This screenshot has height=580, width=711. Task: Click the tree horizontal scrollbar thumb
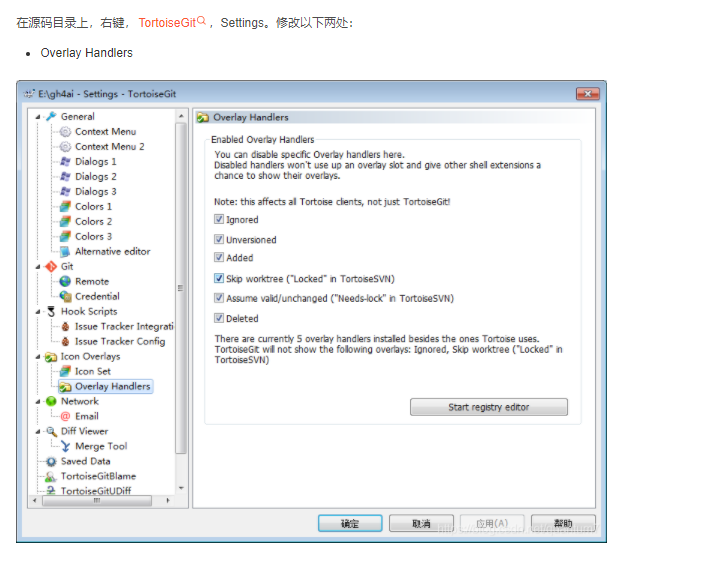[97, 501]
